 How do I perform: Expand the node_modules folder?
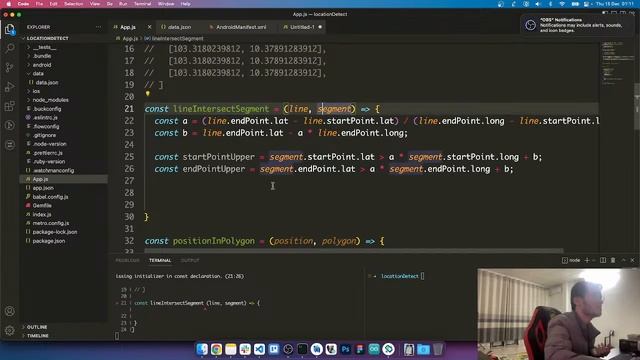click(x=50, y=100)
